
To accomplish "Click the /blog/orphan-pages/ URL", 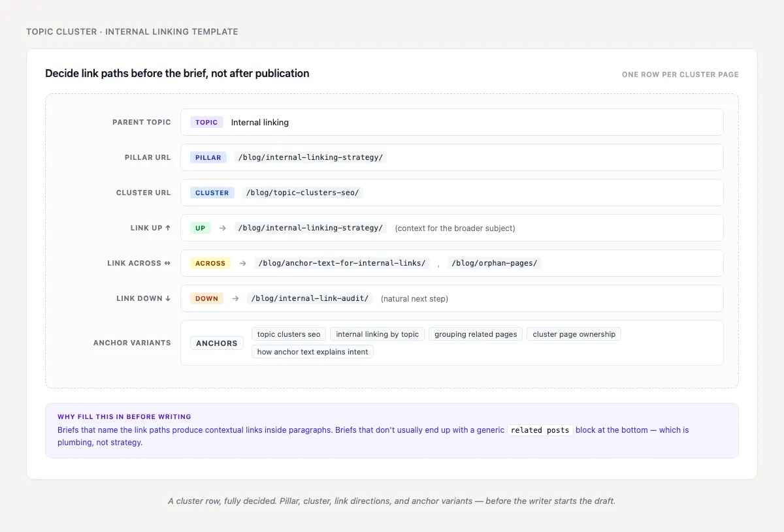I will coord(495,263).
